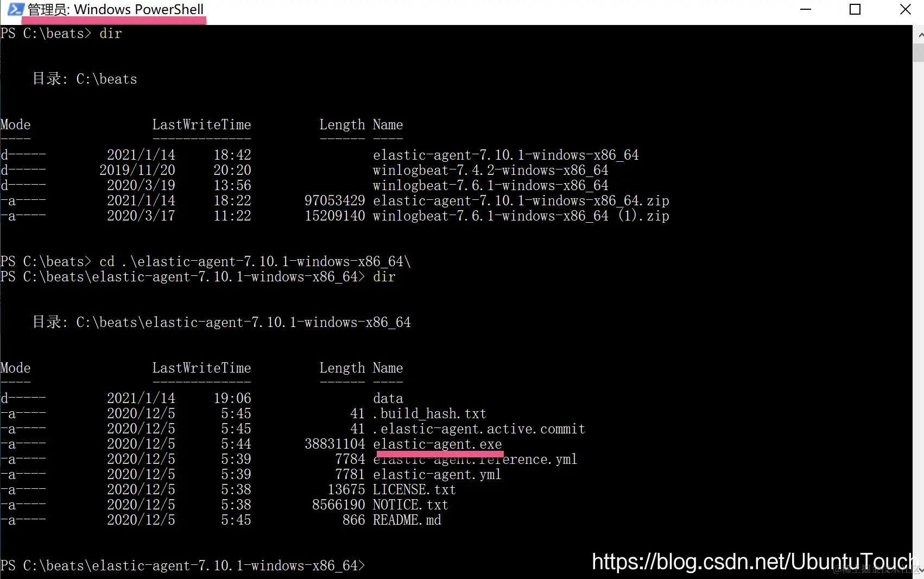This screenshot has height=579, width=924.
Task: Select winlogbeat-7.6.1-windows-x86_64 (1).zip entry
Action: pyautogui.click(x=521, y=216)
